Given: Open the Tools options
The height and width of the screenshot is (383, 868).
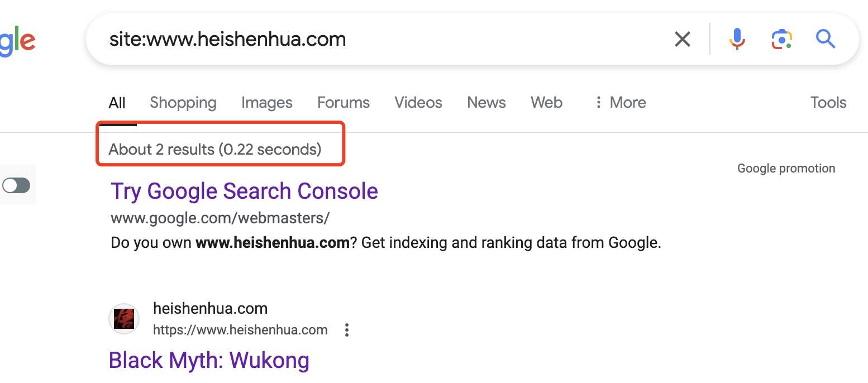Looking at the screenshot, I should pyautogui.click(x=828, y=103).
